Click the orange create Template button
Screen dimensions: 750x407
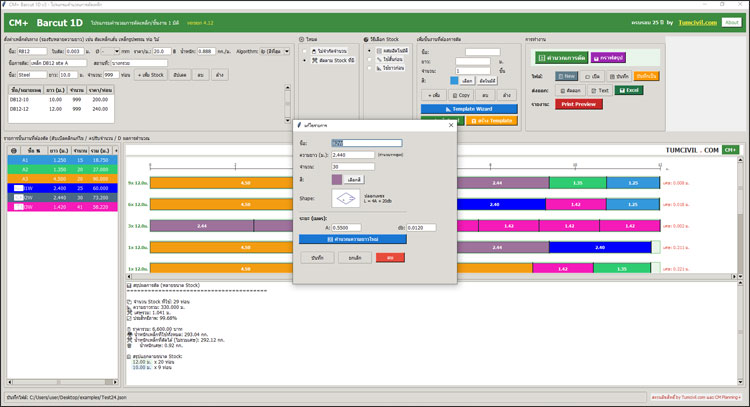[490, 121]
